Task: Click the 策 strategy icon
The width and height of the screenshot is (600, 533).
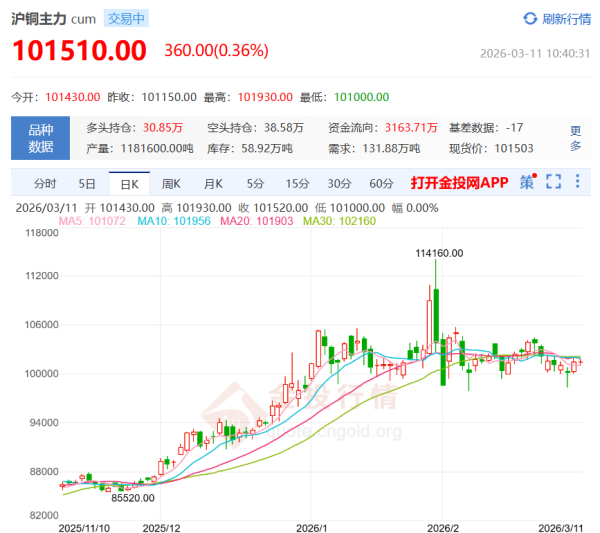Action: point(527,182)
